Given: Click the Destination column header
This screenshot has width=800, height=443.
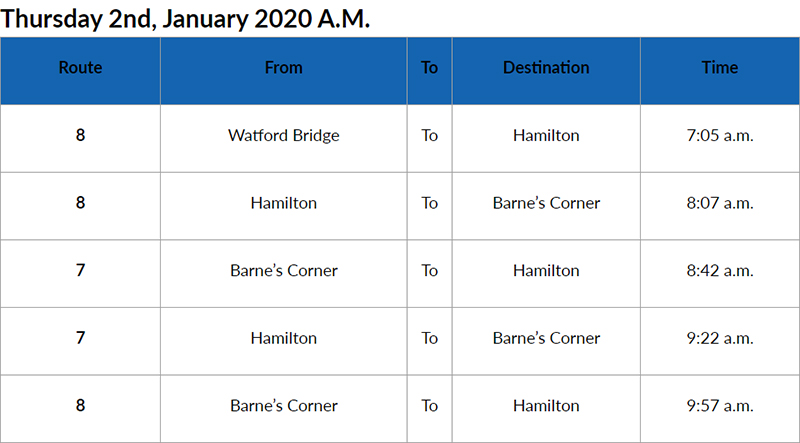Looking at the screenshot, I should [x=546, y=68].
